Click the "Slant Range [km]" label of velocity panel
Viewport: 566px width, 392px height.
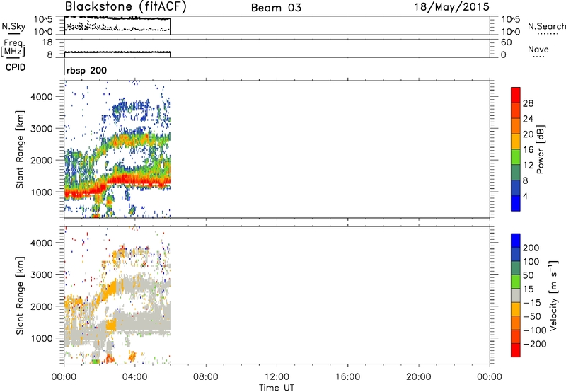coord(20,296)
